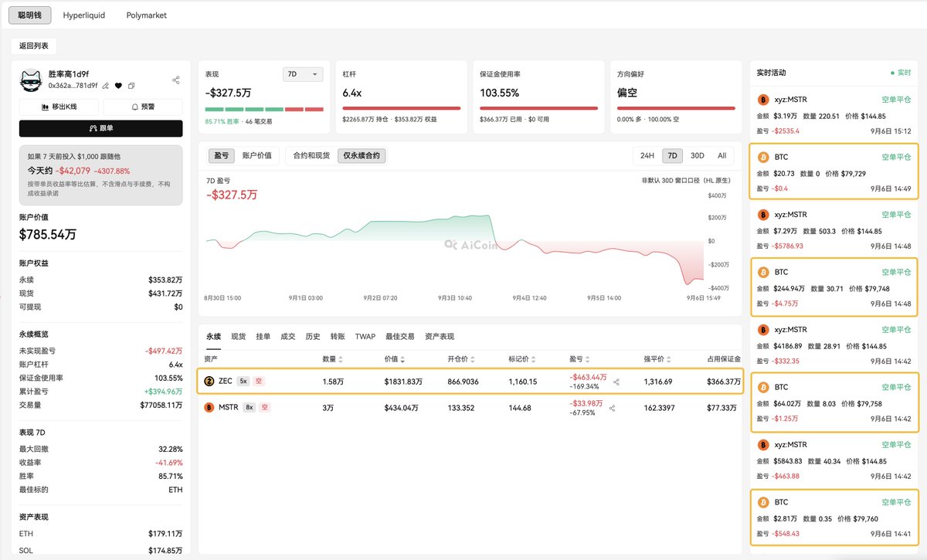The image size is (927, 560).
Task: Select the 仅永续合约 chart scope
Action: tap(362, 155)
